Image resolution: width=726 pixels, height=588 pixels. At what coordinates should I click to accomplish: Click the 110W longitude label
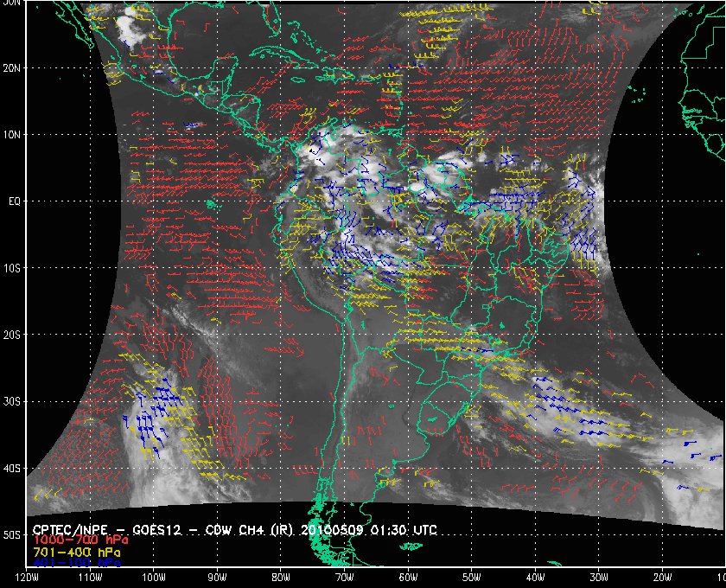(90, 578)
